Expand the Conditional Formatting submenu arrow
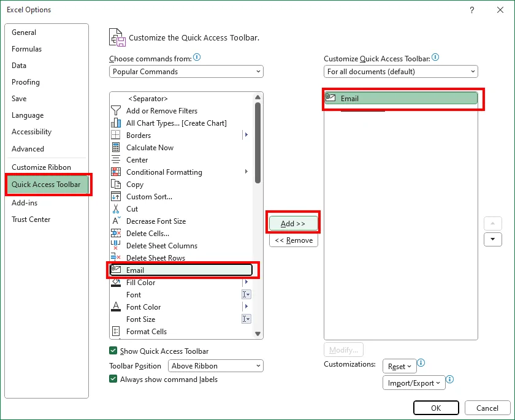The height and width of the screenshot is (420, 515). point(246,172)
